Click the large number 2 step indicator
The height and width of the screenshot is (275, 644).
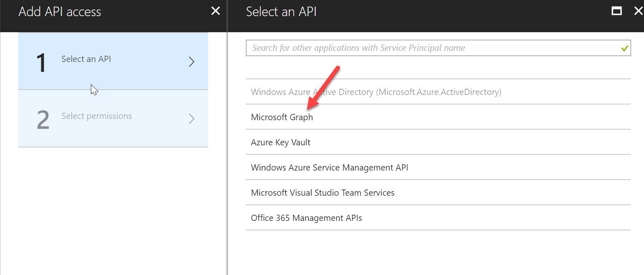pos(43,120)
